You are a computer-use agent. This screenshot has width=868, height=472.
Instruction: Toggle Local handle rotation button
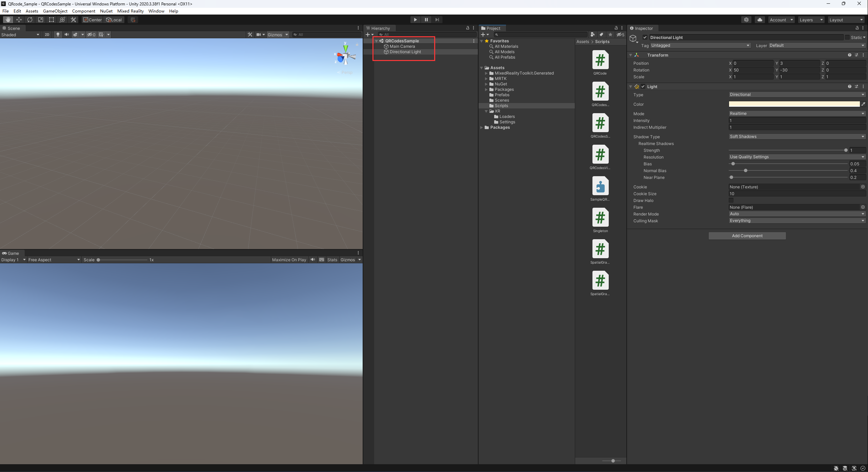114,20
